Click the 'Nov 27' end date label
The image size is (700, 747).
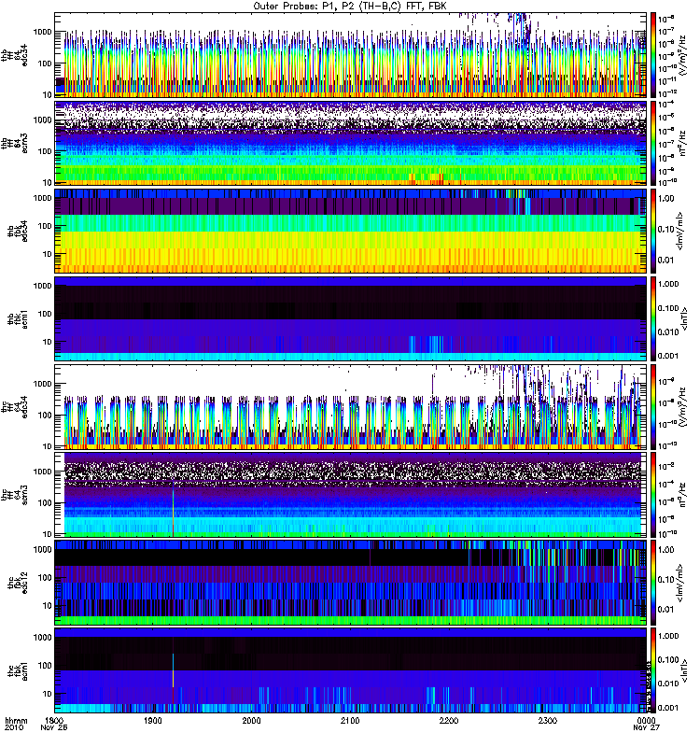point(646,727)
